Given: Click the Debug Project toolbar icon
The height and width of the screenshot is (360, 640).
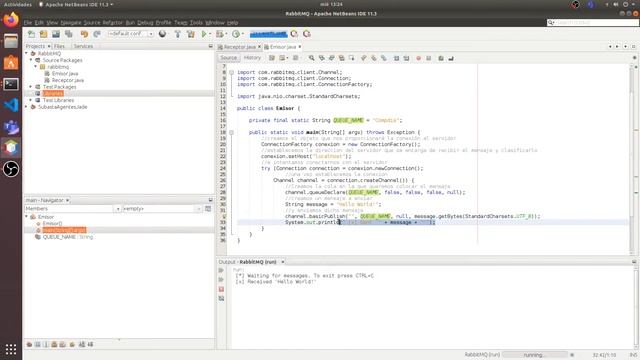Looking at the screenshot, I should (220, 34).
